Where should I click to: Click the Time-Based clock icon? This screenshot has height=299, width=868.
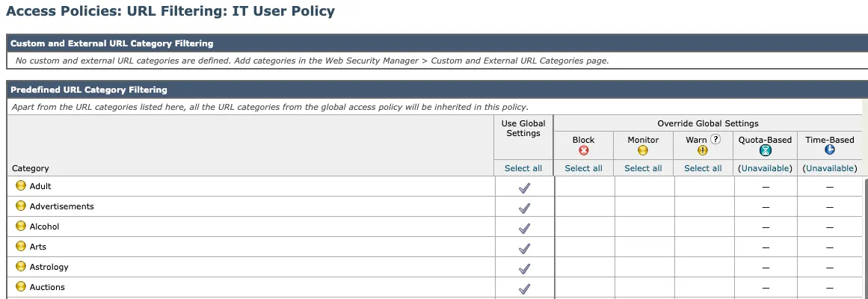[x=829, y=150]
